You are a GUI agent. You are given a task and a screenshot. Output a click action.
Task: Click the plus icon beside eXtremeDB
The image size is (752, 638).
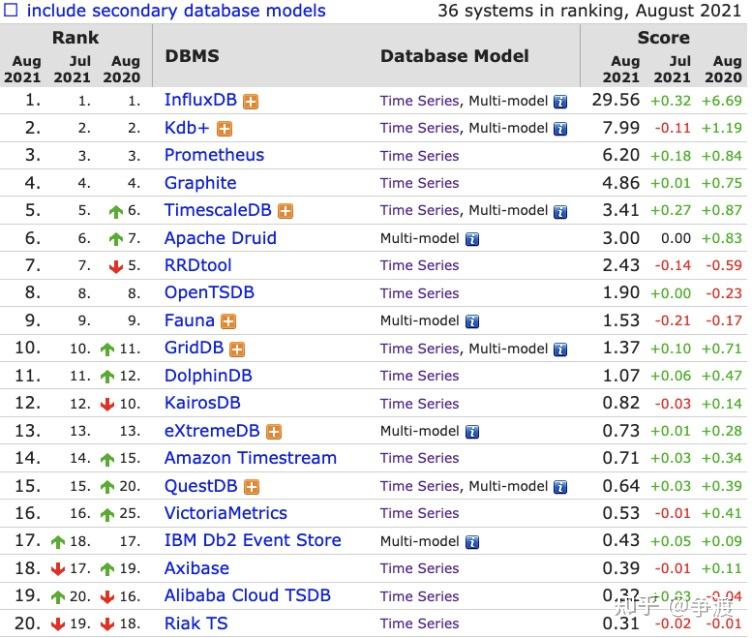point(274,432)
